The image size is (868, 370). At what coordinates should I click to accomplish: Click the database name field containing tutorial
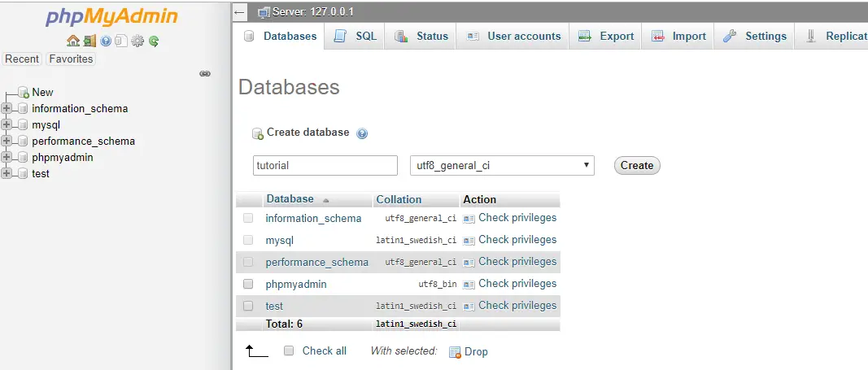(x=325, y=165)
